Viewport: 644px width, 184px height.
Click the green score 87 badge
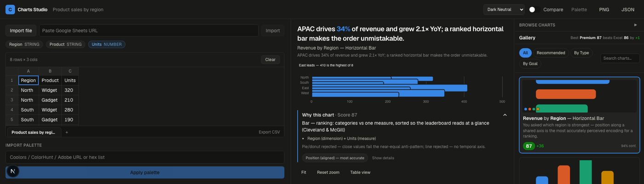[x=529, y=146]
